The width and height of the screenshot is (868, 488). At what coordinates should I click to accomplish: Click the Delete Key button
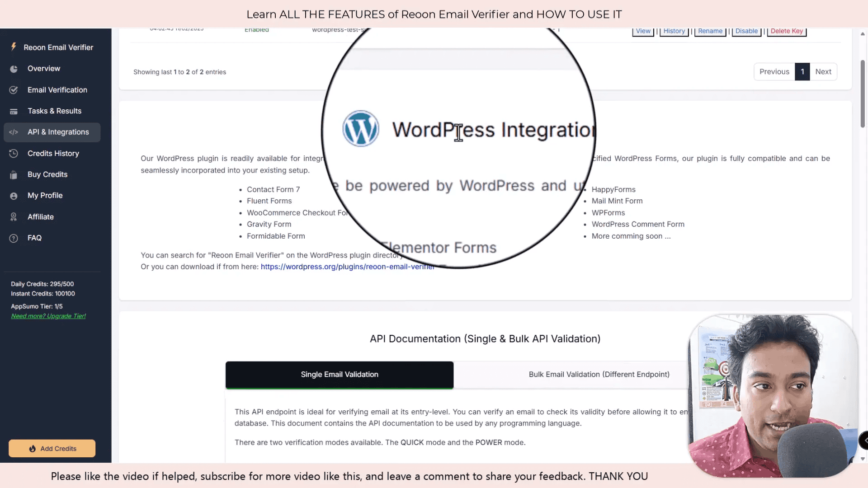click(x=787, y=31)
